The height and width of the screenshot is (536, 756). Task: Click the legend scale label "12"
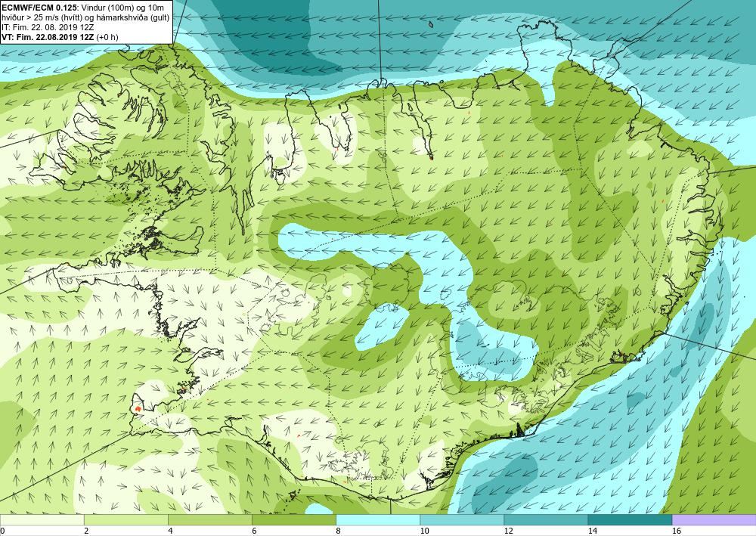pos(508,531)
